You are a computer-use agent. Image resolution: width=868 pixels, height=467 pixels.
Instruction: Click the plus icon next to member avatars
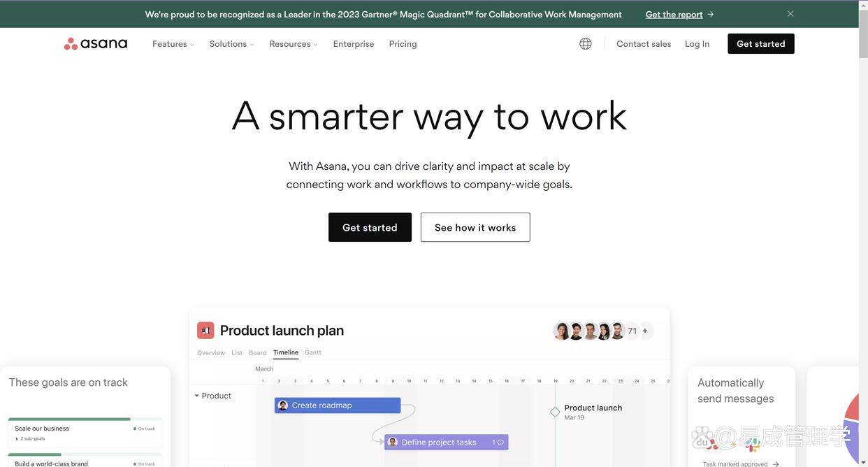click(x=645, y=331)
